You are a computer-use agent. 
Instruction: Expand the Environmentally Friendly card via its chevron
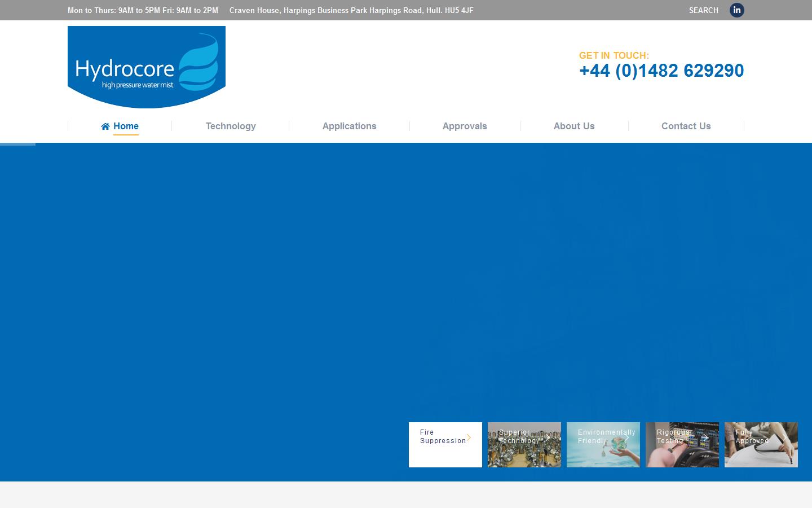pyautogui.click(x=626, y=437)
